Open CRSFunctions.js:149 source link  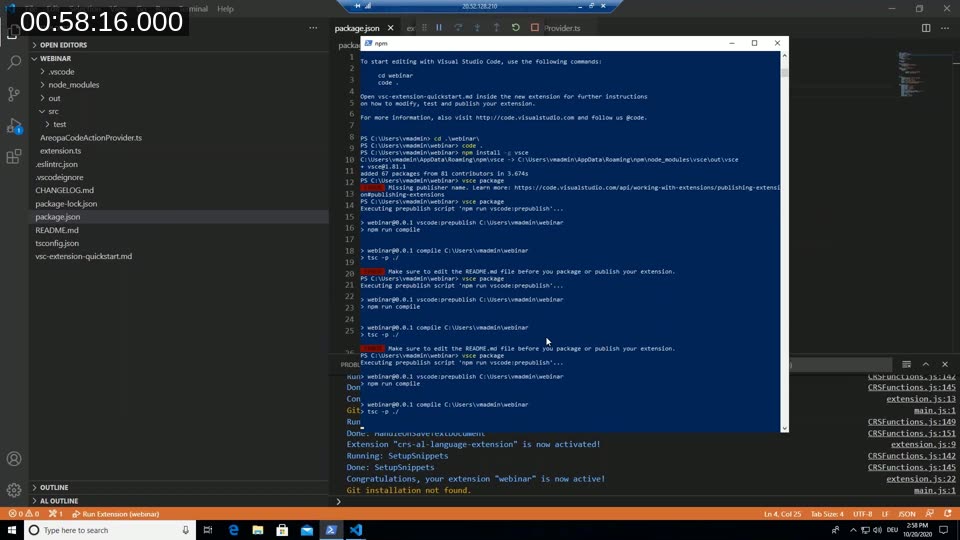tap(911, 422)
